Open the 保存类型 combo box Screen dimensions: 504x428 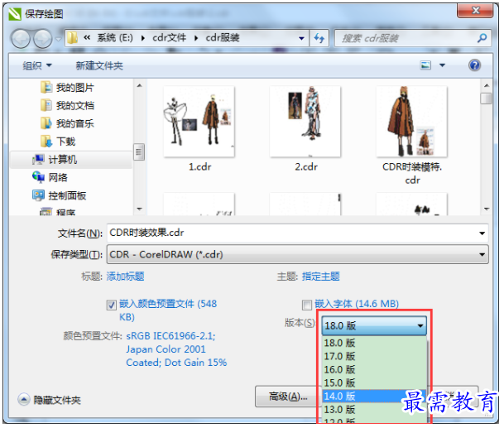pos(298,255)
